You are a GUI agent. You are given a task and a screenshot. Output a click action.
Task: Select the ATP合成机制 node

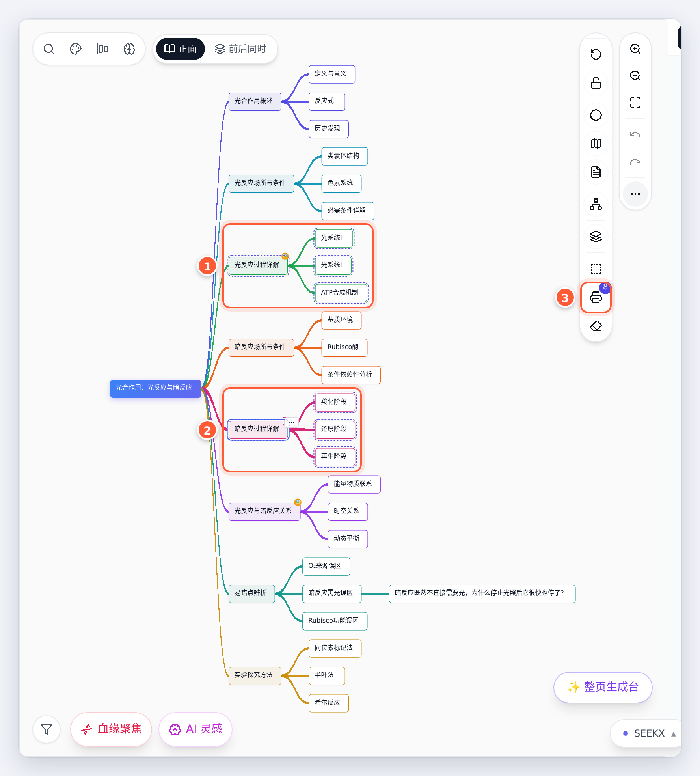tap(341, 293)
